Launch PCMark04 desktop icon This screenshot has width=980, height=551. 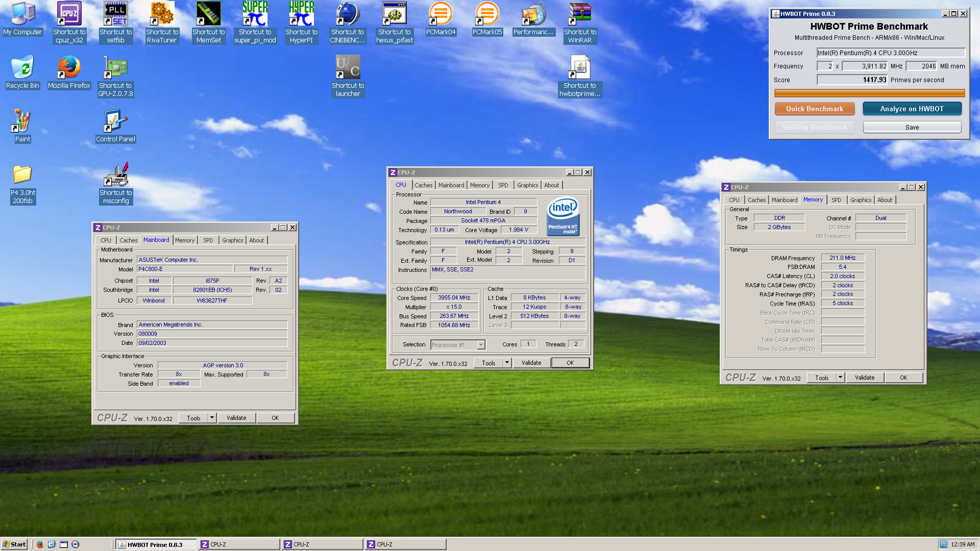point(440,19)
